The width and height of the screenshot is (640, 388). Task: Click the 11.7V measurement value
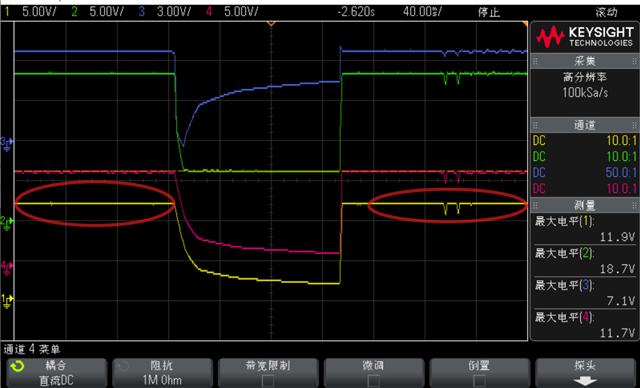617,333
